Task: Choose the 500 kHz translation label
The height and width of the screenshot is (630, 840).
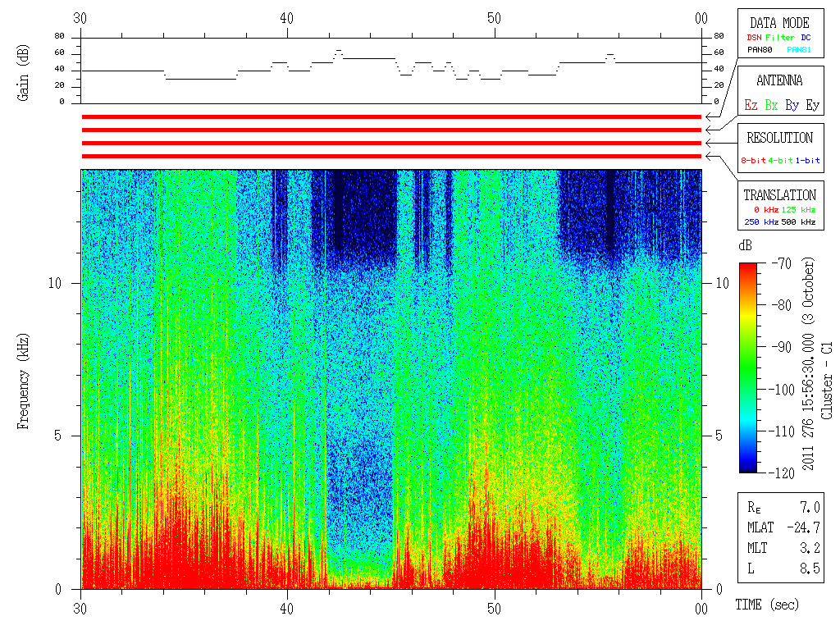Action: tap(801, 222)
